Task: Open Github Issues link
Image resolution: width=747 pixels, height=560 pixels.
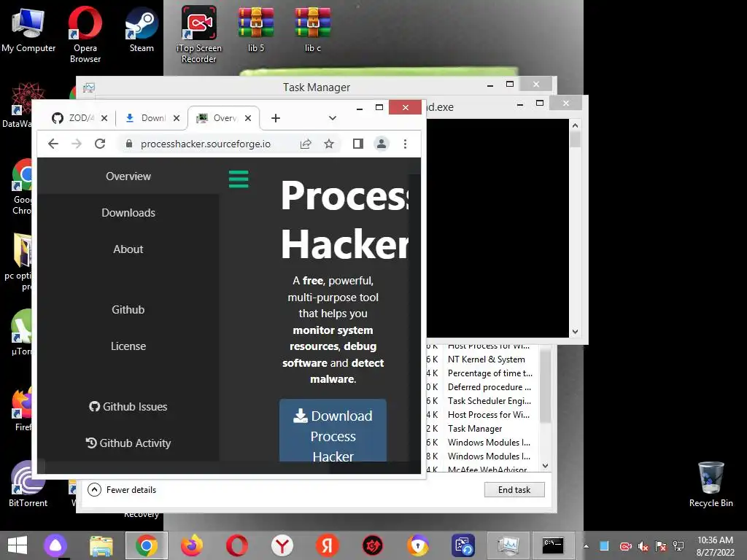Action: coord(128,407)
